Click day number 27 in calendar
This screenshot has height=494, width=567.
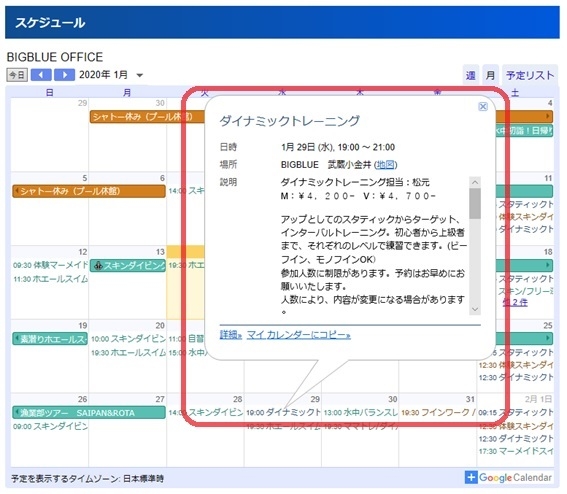click(x=160, y=399)
